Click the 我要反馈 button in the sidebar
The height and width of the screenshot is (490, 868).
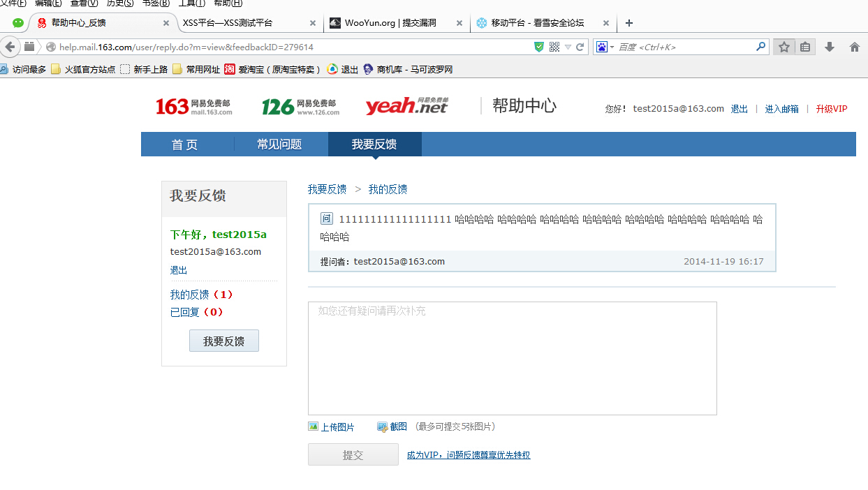pyautogui.click(x=224, y=341)
